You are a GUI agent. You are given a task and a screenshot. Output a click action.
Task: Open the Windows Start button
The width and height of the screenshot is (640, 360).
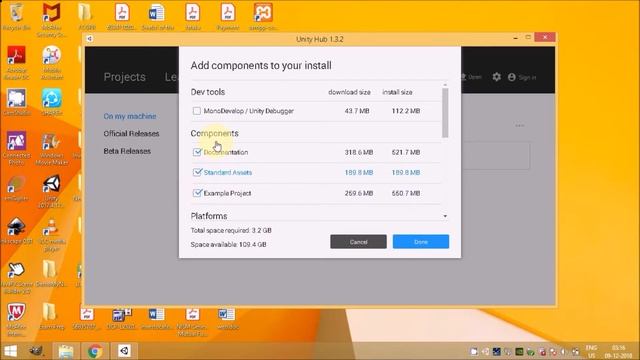(x=11, y=351)
